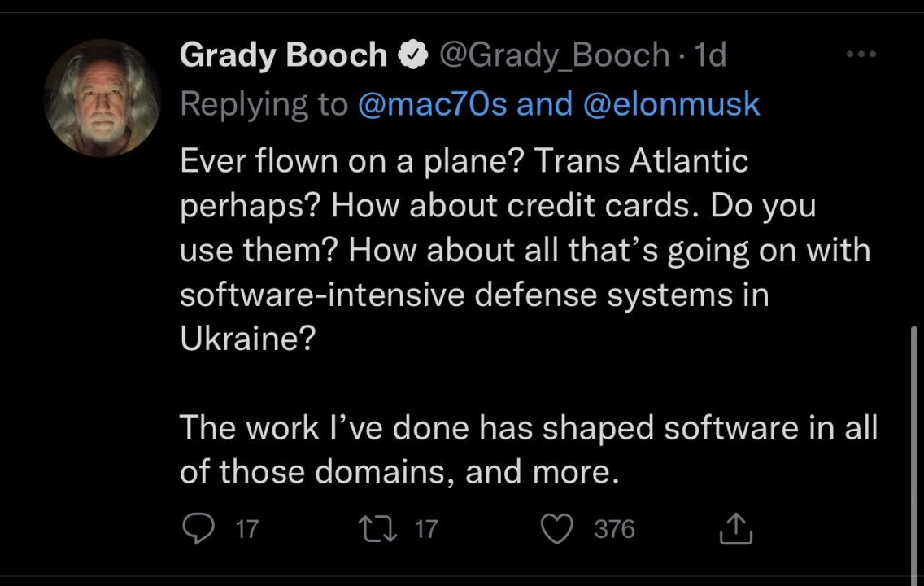Click the 'Replying to' label text
Image resolution: width=924 pixels, height=586 pixels.
click(x=264, y=105)
